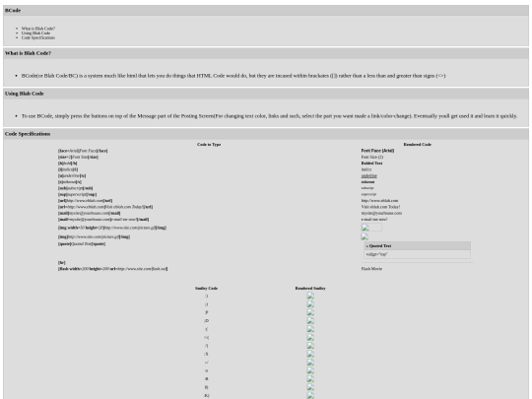The image size is (532, 399).
Task: Click the broken image next to >:( smiley
Action: (x=310, y=337)
